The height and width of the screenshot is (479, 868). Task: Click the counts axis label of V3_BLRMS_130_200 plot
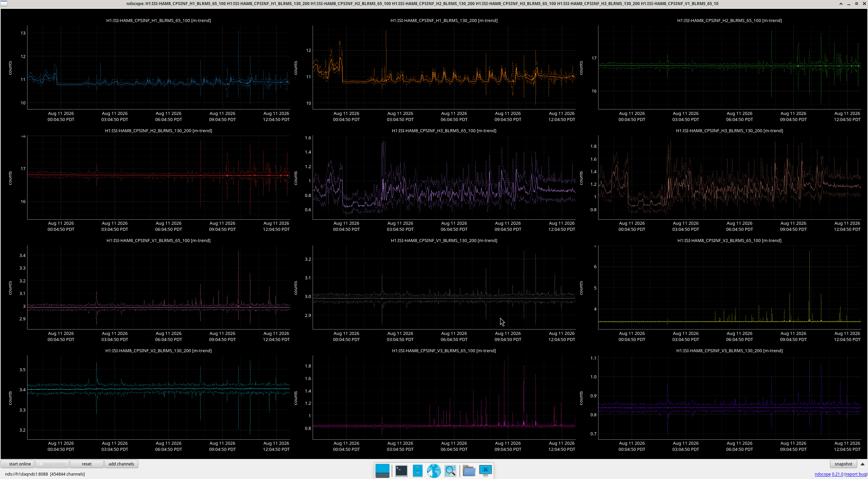tap(581, 398)
